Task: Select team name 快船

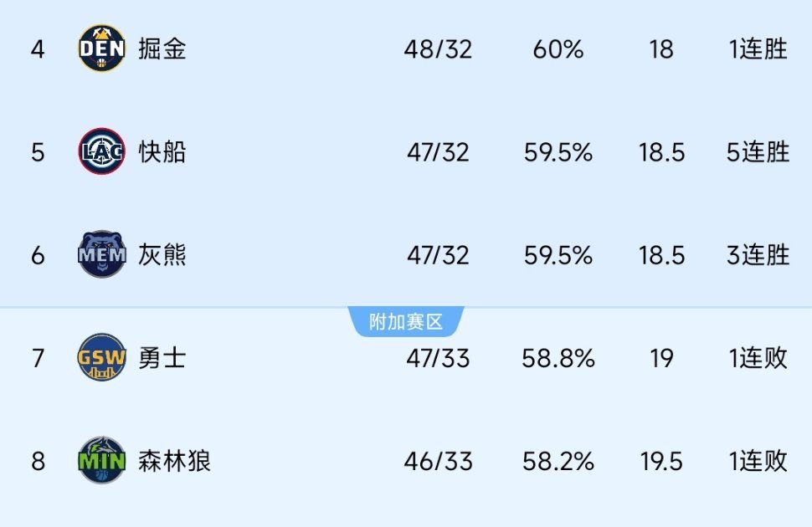Action: click(x=162, y=152)
